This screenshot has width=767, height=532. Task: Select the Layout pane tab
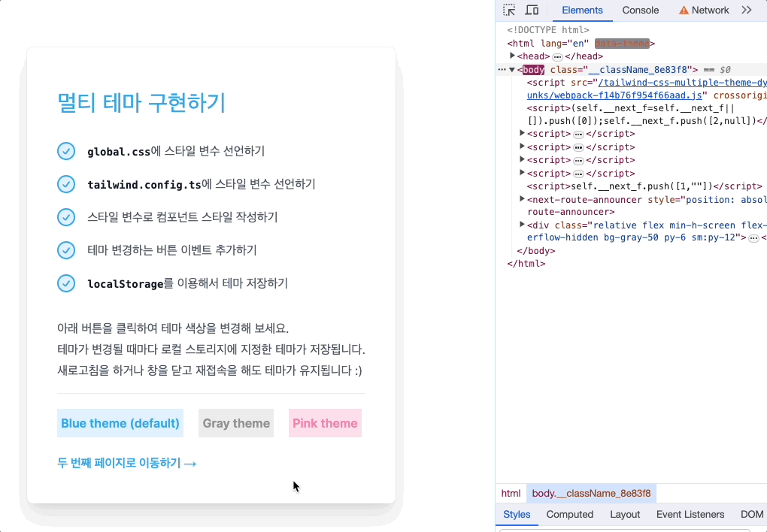625,515
